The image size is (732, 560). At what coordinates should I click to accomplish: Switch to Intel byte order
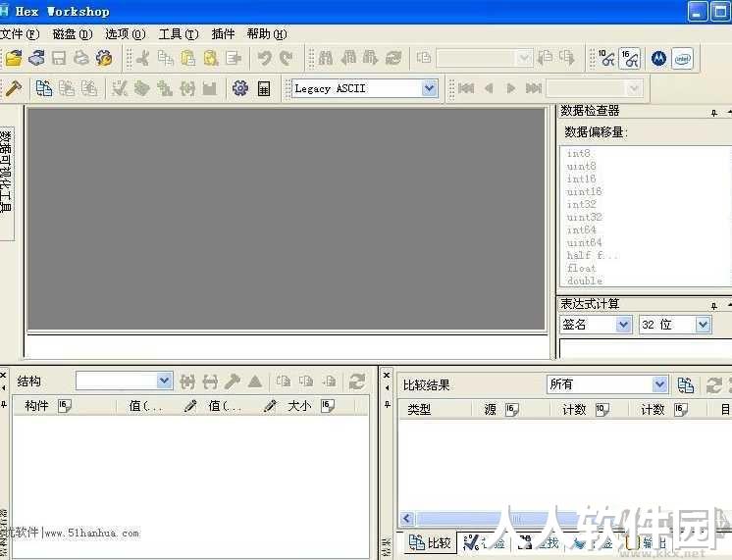tap(682, 59)
